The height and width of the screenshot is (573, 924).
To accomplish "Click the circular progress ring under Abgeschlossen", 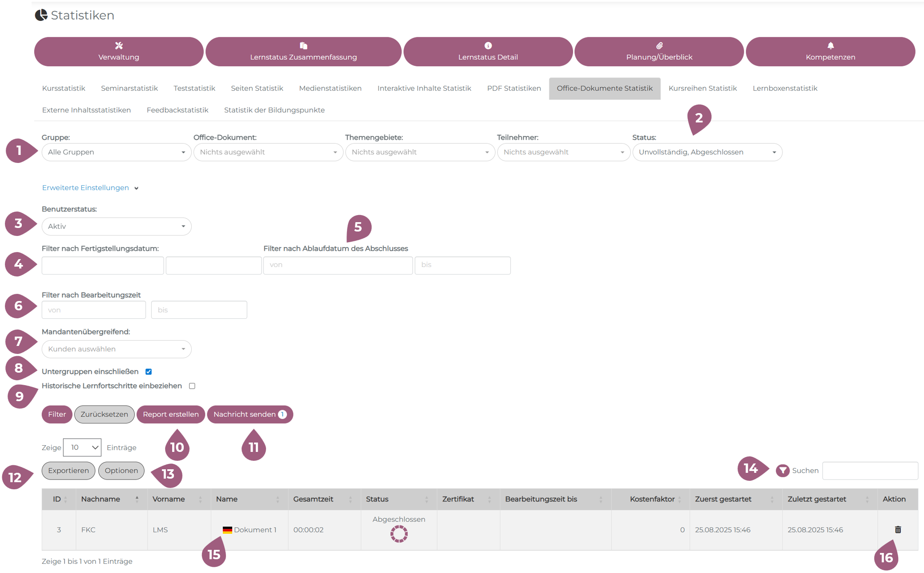I will [399, 533].
